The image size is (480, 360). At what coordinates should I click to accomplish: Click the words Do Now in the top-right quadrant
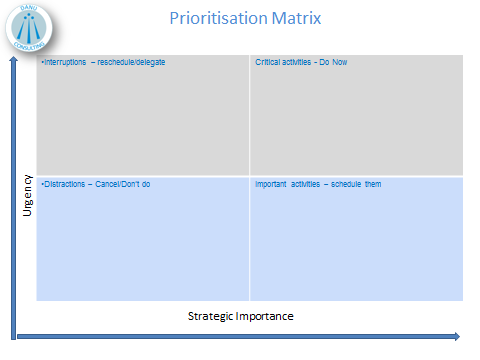333,62
